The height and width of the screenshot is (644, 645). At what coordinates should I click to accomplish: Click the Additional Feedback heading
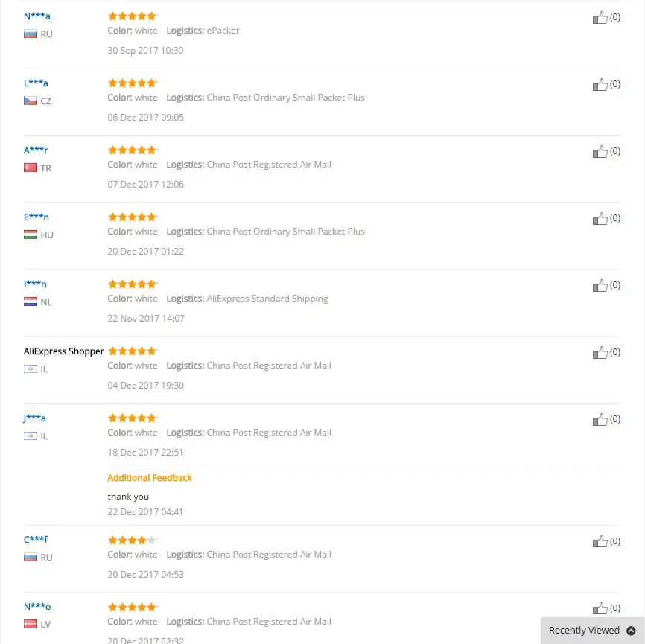pyautogui.click(x=150, y=478)
